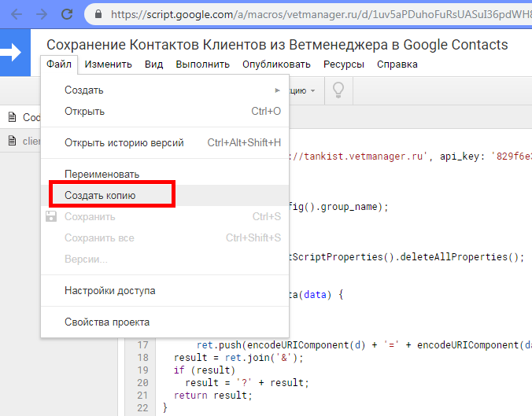This screenshot has width=532, height=416.
Task: Open the Файл menu
Action: 59,64
